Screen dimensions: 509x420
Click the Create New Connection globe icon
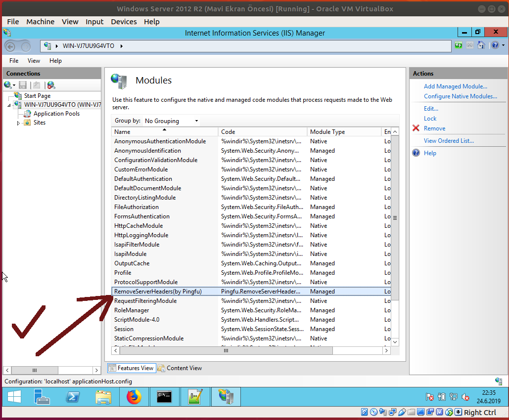coord(8,85)
